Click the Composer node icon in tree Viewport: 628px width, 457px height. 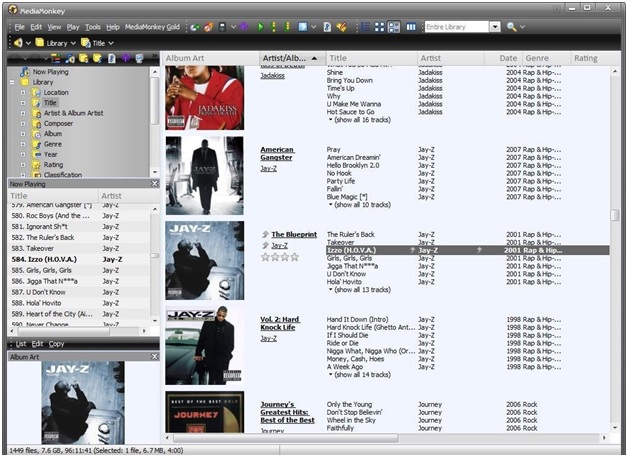pyautogui.click(x=36, y=124)
